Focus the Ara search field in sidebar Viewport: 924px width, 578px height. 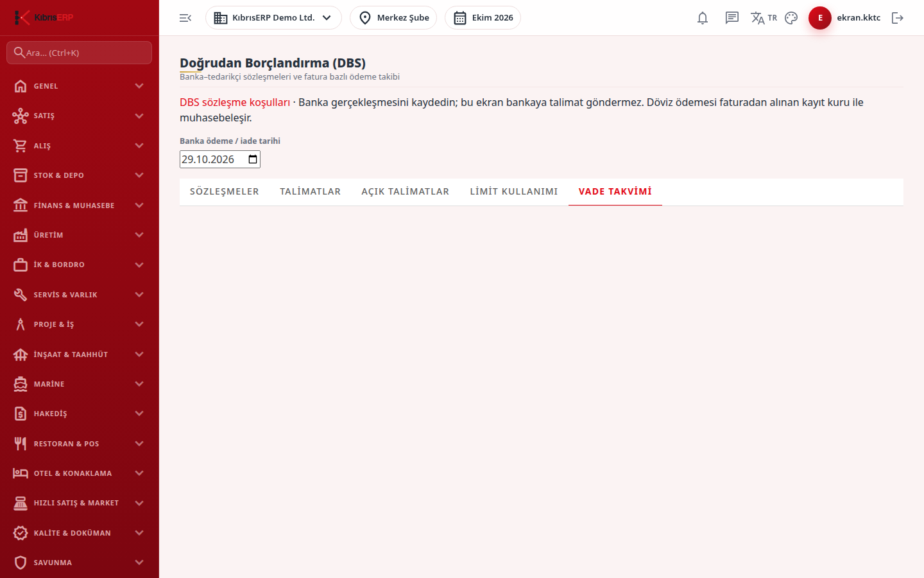[x=80, y=53]
